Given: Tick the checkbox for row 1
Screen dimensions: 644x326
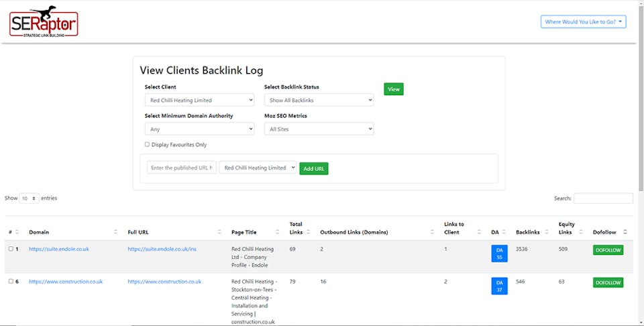Looking at the screenshot, I should 11,249.
